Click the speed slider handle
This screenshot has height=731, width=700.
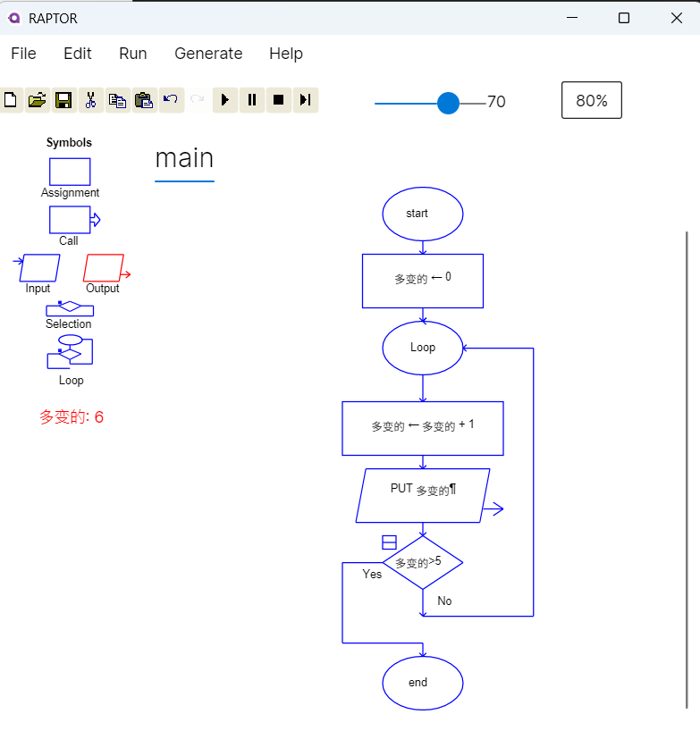(449, 103)
